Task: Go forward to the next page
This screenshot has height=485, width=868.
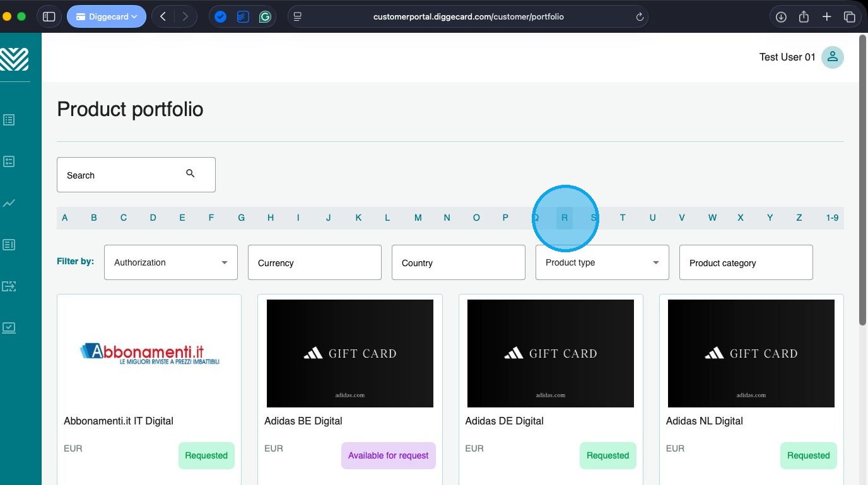Action: (185, 17)
